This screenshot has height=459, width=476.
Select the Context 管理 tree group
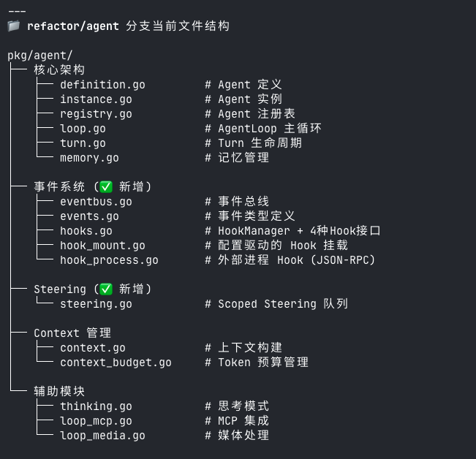(x=72, y=333)
